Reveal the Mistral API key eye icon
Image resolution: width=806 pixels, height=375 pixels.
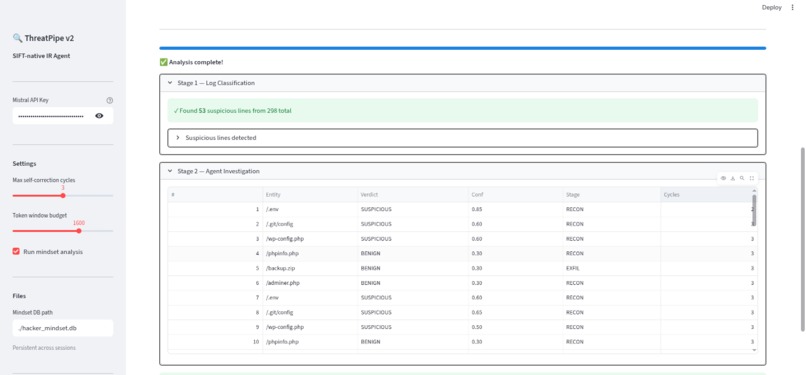(99, 116)
